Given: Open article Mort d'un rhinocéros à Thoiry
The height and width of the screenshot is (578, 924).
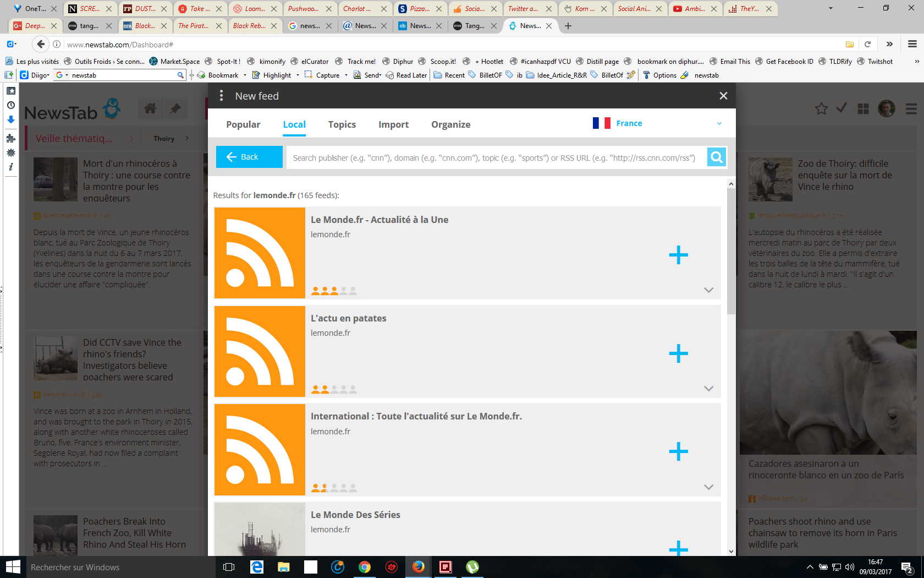Looking at the screenshot, I should pyautogui.click(x=136, y=181).
